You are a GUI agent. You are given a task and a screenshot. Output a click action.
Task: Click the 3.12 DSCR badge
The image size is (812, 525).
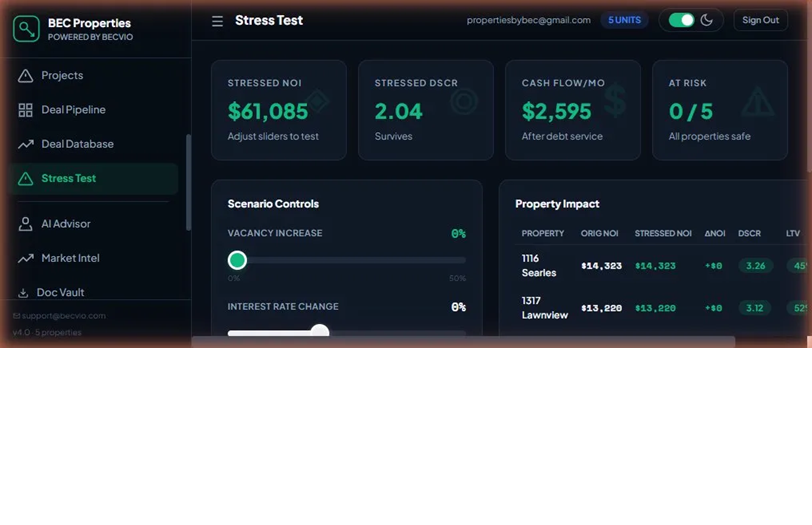(755, 308)
